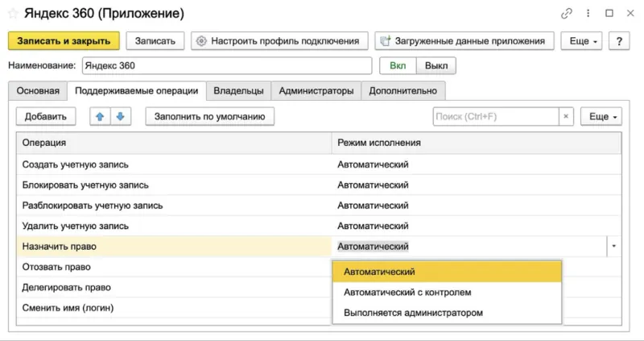This screenshot has width=644, height=341.
Task: Switch to the 'Основная' tab
Action: click(38, 91)
